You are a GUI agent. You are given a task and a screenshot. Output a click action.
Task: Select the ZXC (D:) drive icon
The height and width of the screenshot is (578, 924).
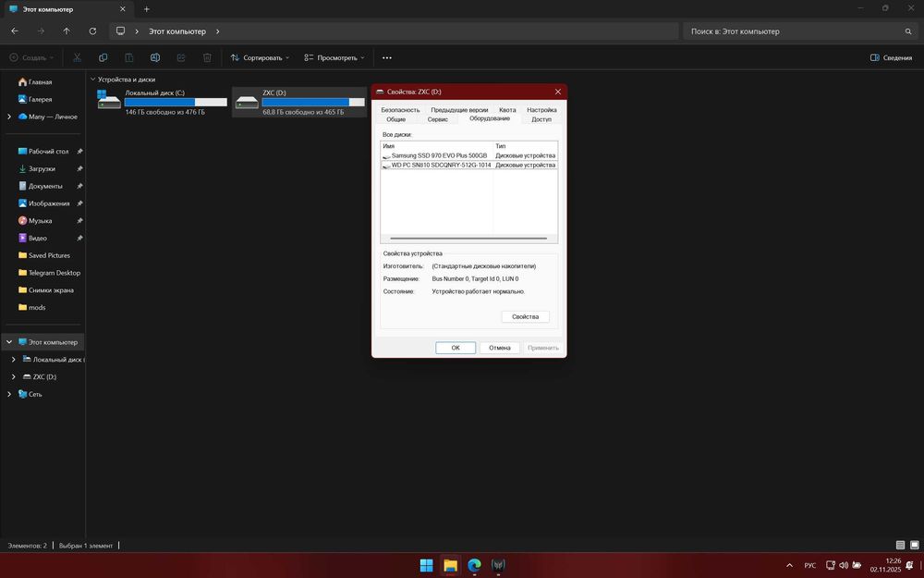[x=247, y=102]
